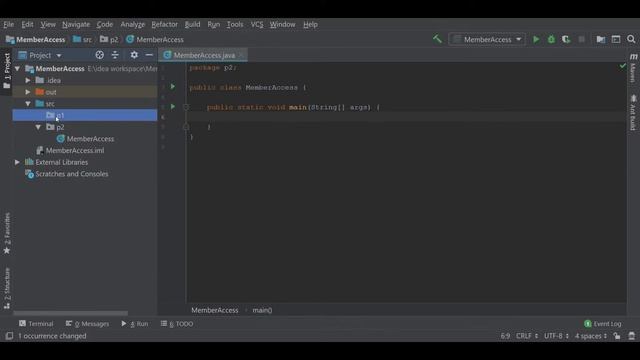Toggle the Project tool window side tab
This screenshot has height=360, width=640.
[7, 71]
